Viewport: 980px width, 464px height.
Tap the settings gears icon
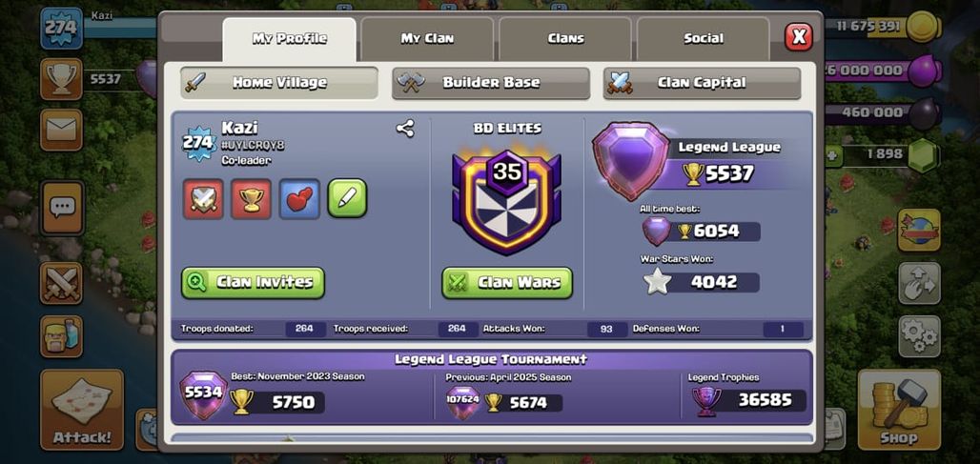[919, 336]
